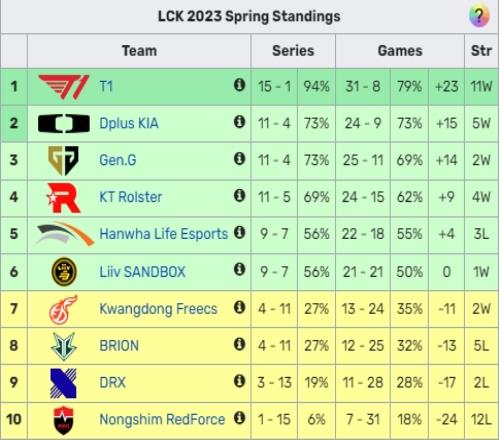
Task: Select the Team column header
Action: click(x=139, y=51)
